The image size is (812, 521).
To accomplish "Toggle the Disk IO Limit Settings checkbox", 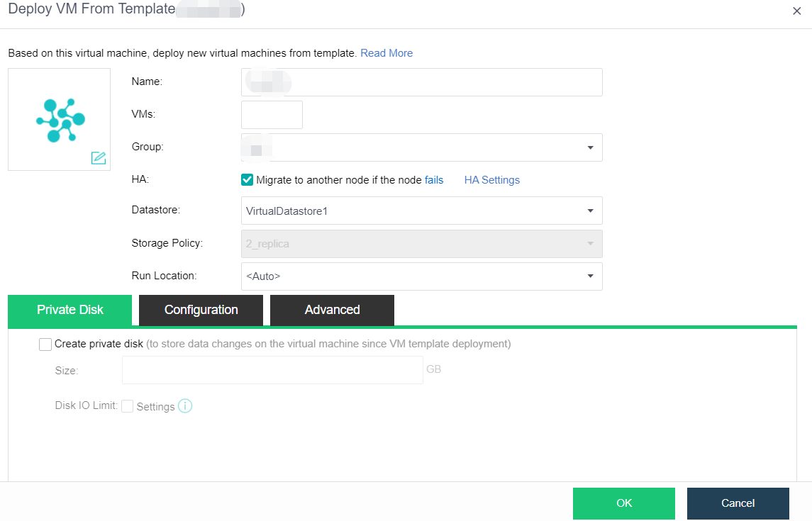I will click(x=128, y=406).
